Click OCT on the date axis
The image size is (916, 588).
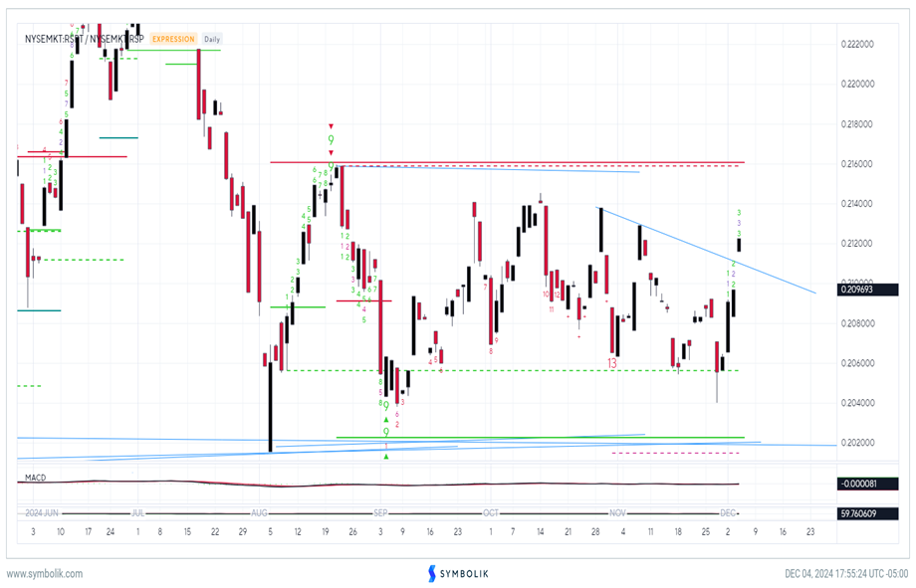tap(490, 512)
